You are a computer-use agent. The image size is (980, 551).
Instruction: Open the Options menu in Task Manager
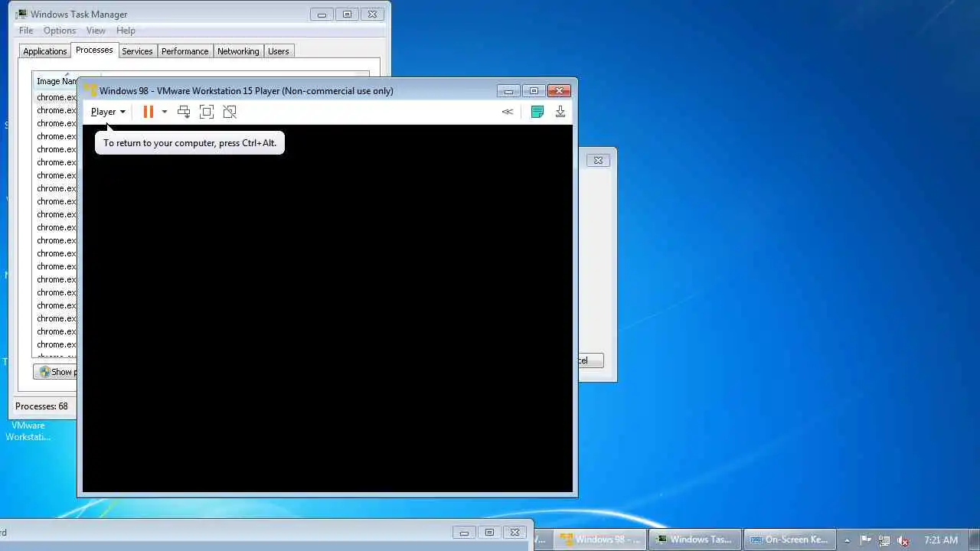60,31
